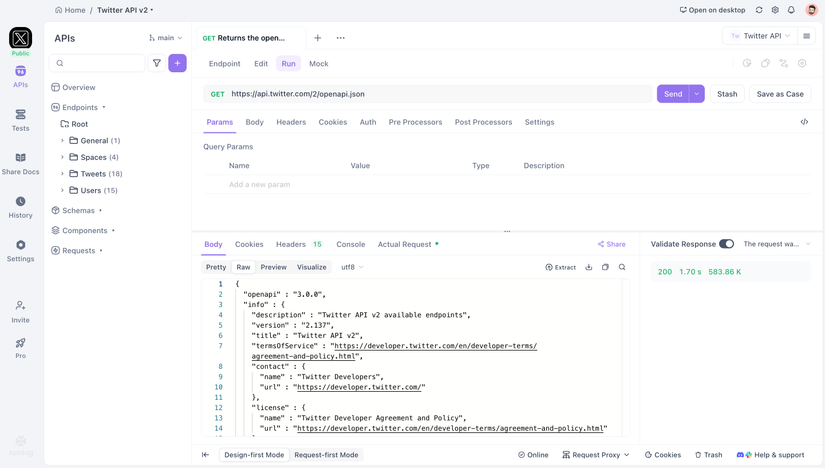
Task: Click Open on desktop
Action: (x=712, y=10)
